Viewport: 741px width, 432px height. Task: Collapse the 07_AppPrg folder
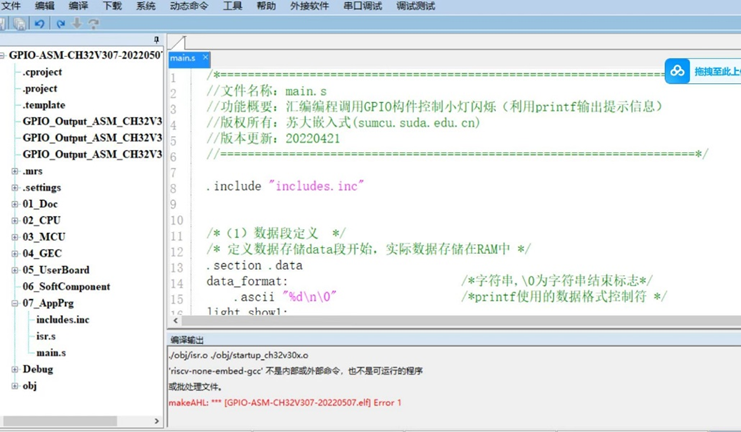pos(15,303)
